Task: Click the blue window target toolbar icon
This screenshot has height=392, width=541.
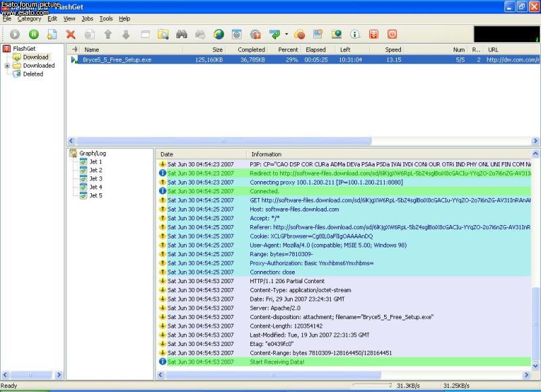Action: (x=237, y=34)
